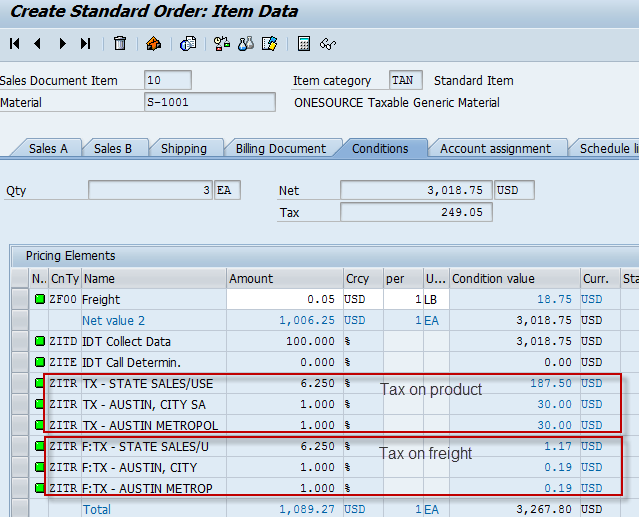639x517 pixels.
Task: Select the row selector for Total line
Action: (x=19, y=509)
